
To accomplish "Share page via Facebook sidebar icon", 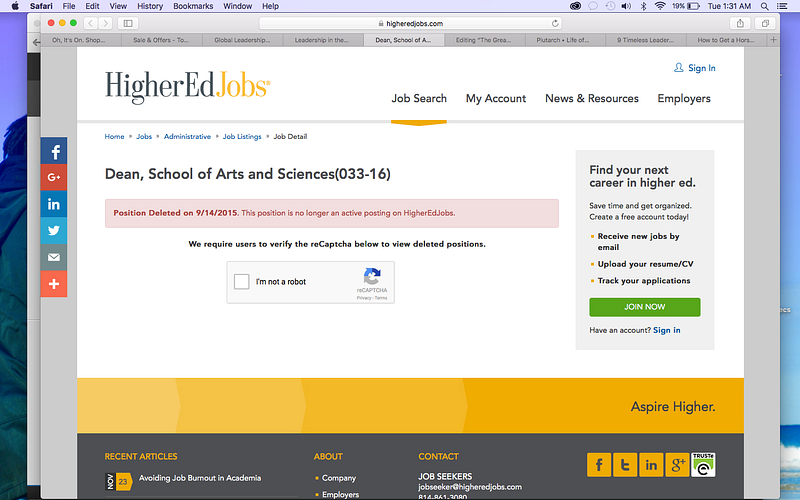I will 54,151.
